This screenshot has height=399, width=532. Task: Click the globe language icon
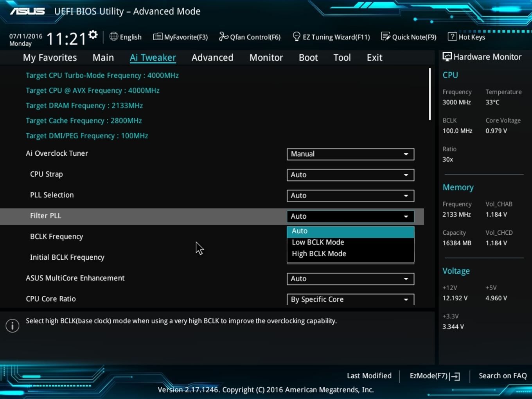pyautogui.click(x=113, y=36)
